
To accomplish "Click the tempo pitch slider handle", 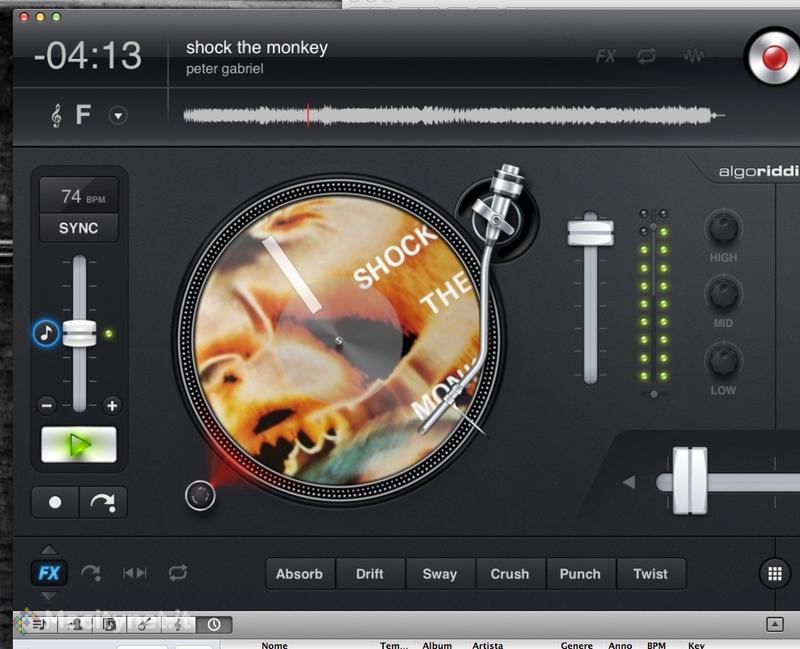I will pos(79,333).
